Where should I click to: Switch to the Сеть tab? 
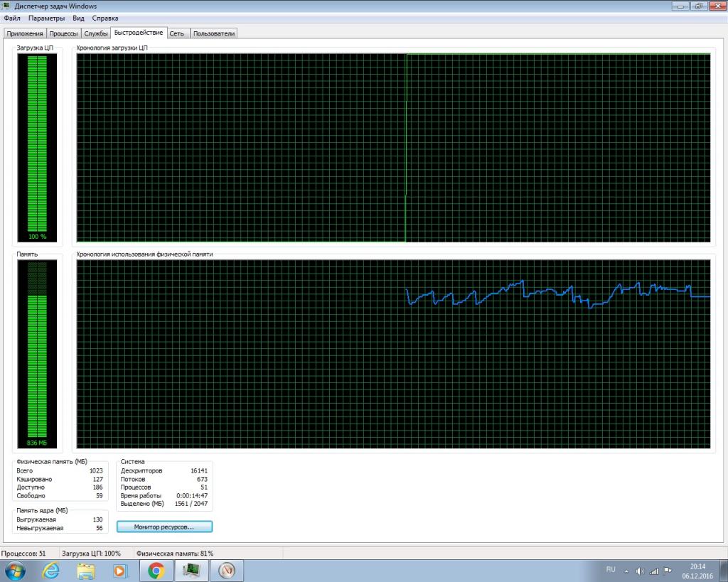pyautogui.click(x=177, y=33)
